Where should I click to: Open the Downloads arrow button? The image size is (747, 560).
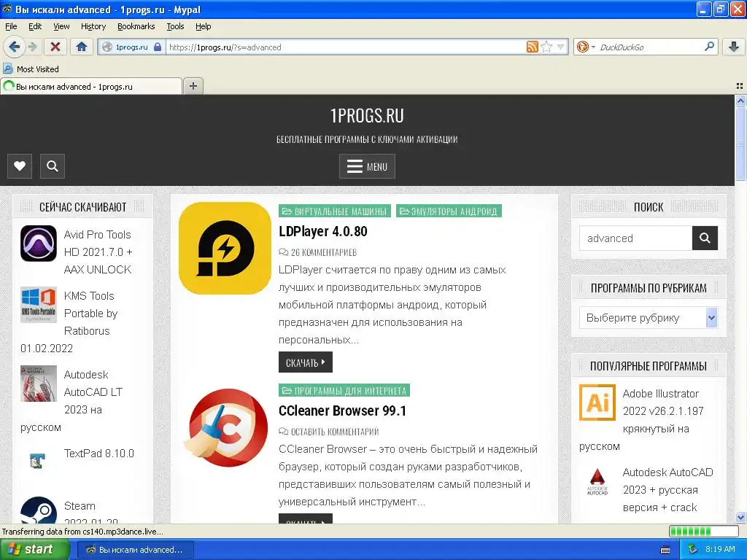(x=734, y=47)
